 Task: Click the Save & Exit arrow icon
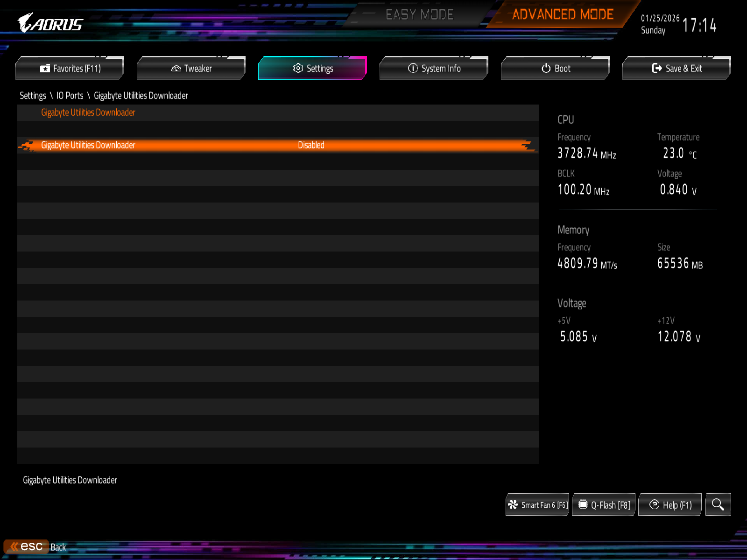[657, 68]
